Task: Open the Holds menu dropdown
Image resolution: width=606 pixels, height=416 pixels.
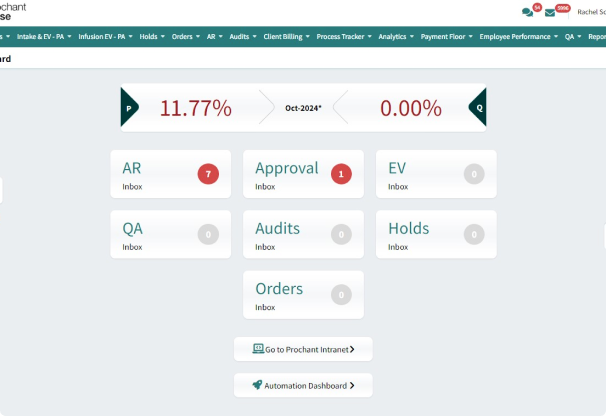Action: 152,36
